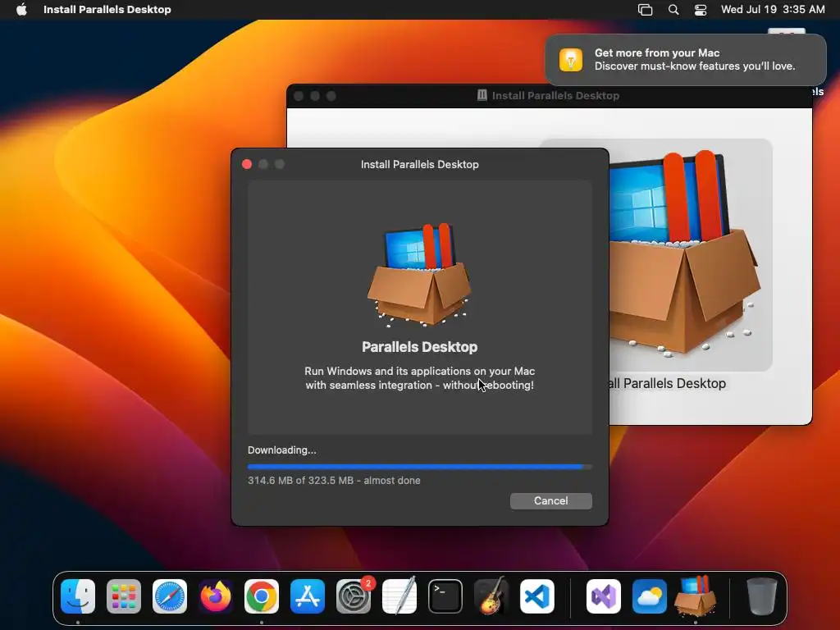Click Parallels installer icon in Dock

coord(696,596)
